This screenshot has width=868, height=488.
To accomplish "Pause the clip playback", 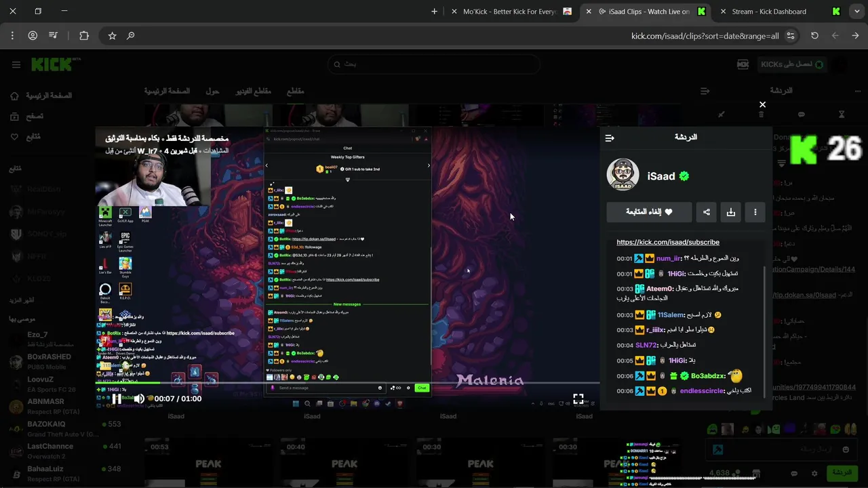I will click(x=117, y=399).
